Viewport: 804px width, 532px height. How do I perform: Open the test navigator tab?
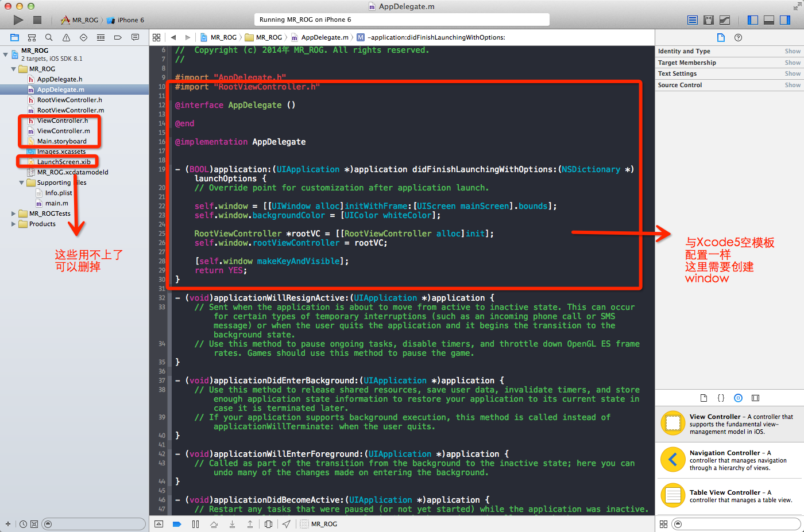tap(83, 37)
